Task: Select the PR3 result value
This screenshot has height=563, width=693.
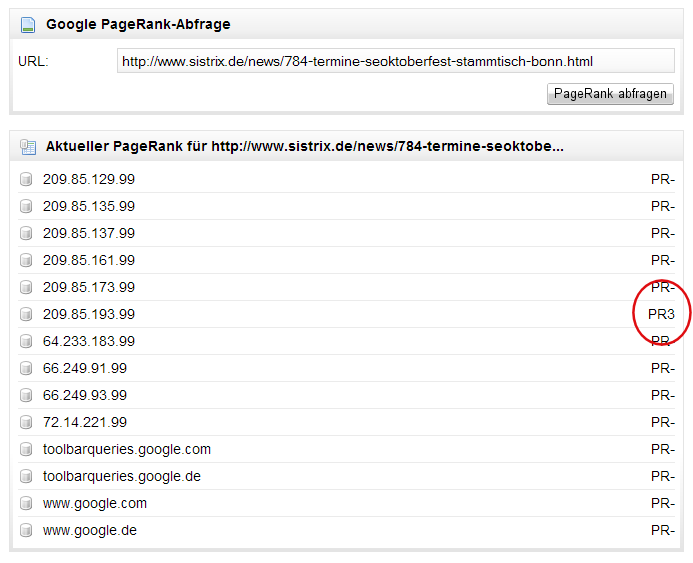Action: click(661, 314)
